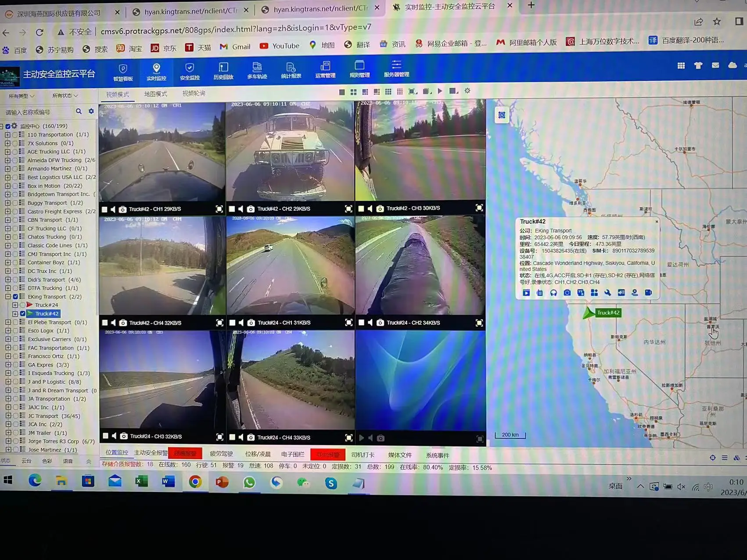Open the 所有类型 filter dropdown
747x560 pixels.
tap(20, 95)
